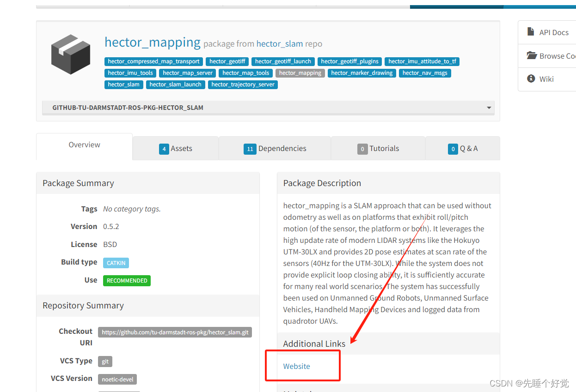This screenshot has height=392, width=576.
Task: Select the hector_slam_launch package tag
Action: point(176,84)
